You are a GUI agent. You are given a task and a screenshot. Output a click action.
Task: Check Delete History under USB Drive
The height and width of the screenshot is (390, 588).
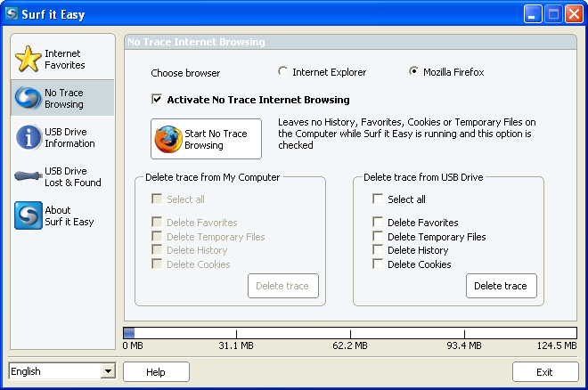378,249
